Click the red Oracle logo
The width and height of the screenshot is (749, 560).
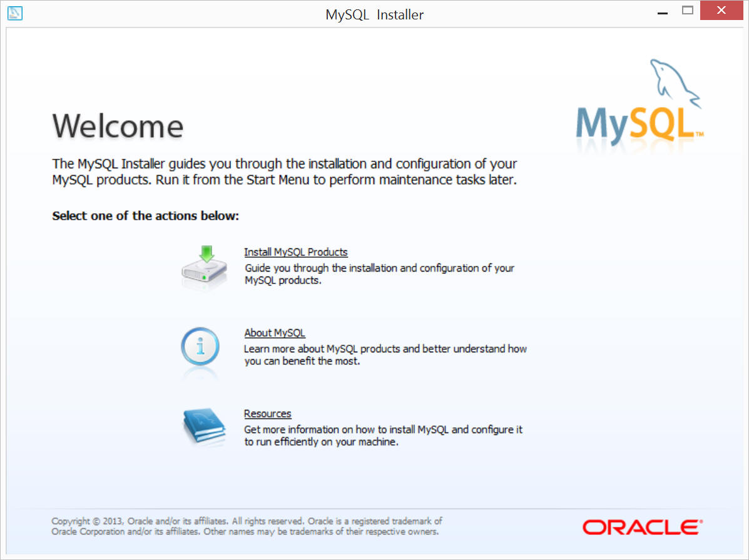[643, 527]
